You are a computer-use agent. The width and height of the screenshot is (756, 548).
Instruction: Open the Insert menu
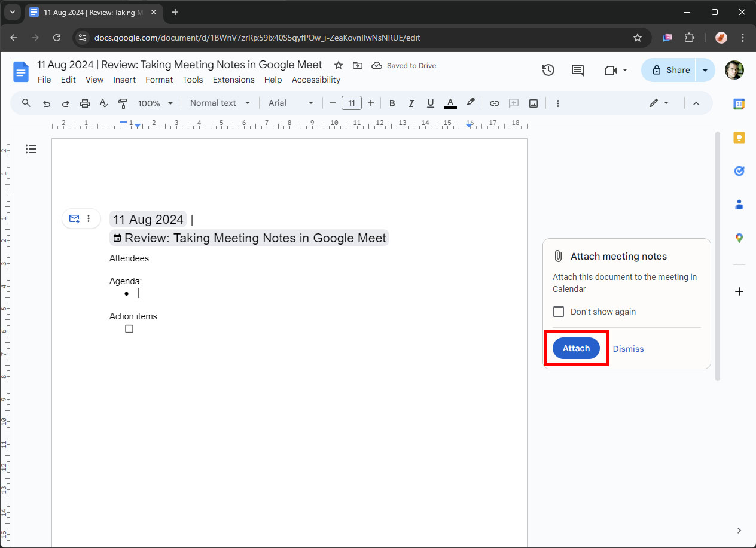124,80
